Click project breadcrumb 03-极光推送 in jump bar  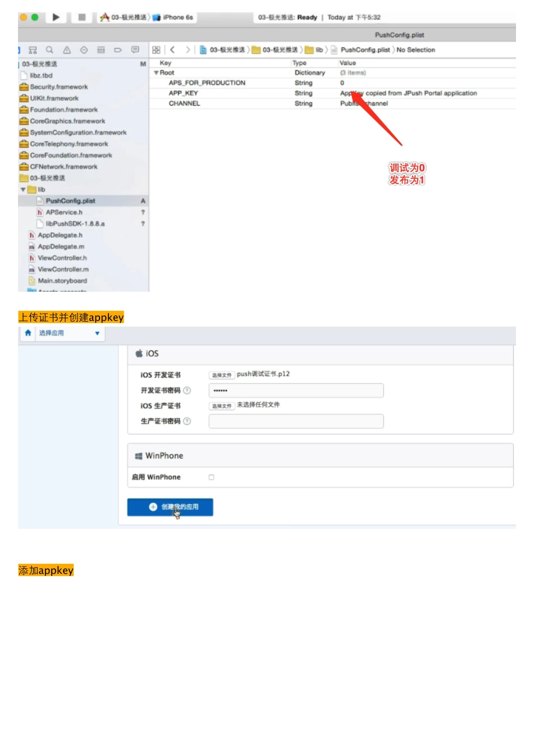223,50
